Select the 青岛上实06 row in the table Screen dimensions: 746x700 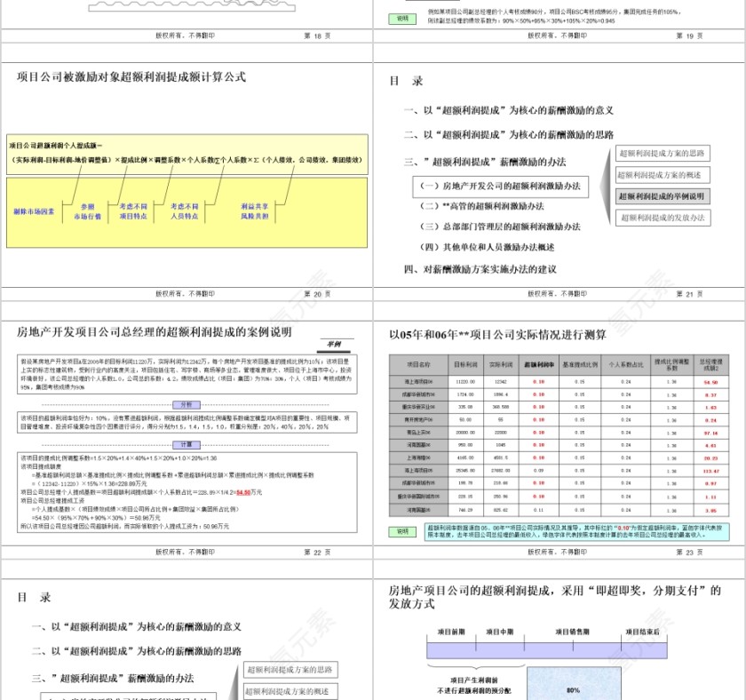point(419,430)
